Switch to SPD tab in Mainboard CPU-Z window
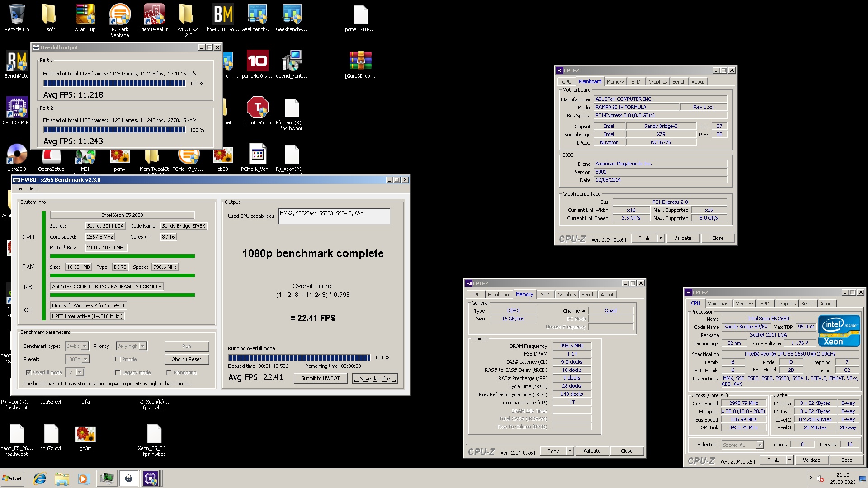 (x=636, y=82)
